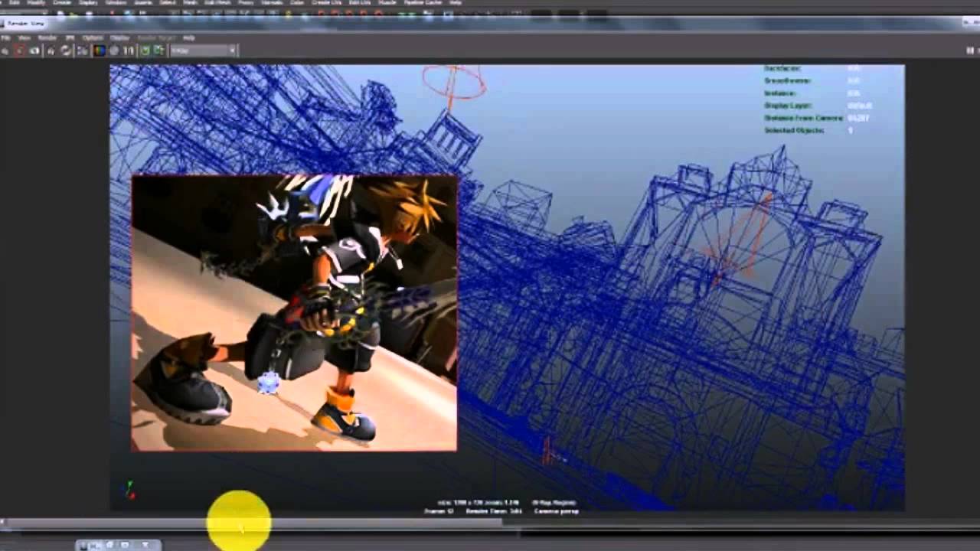Open the IPR menu

click(70, 37)
